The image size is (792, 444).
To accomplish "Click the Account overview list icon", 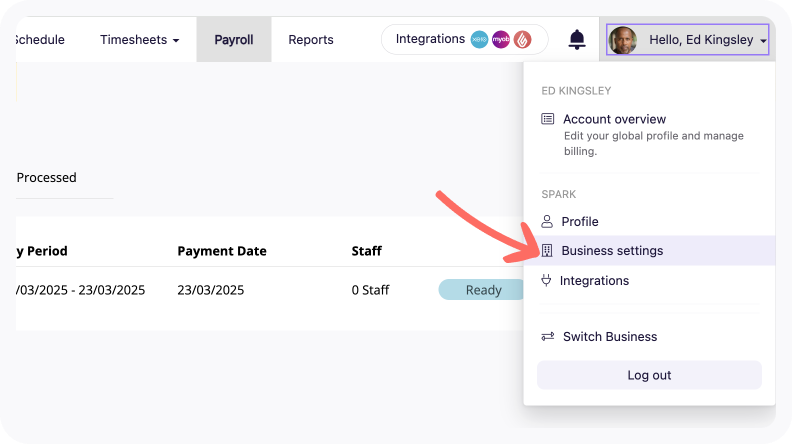I will point(548,119).
